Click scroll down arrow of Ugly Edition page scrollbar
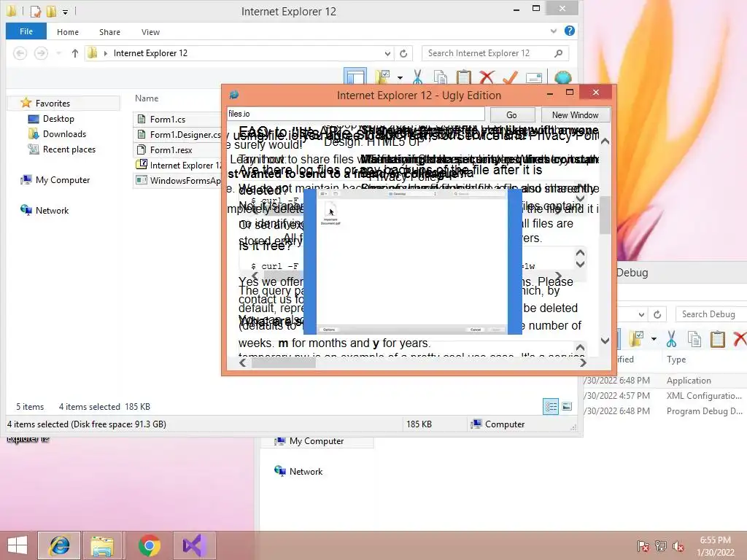This screenshot has width=747, height=560. coord(605,341)
